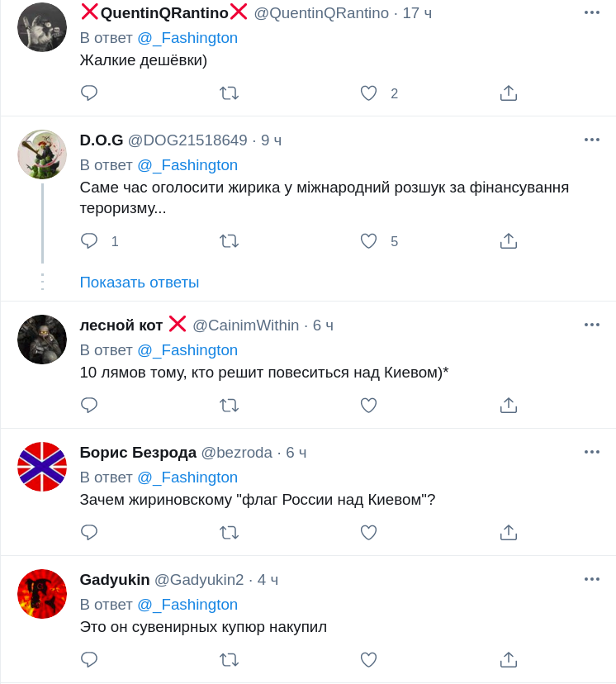Like QuentinQRantino's tweet

[368, 93]
